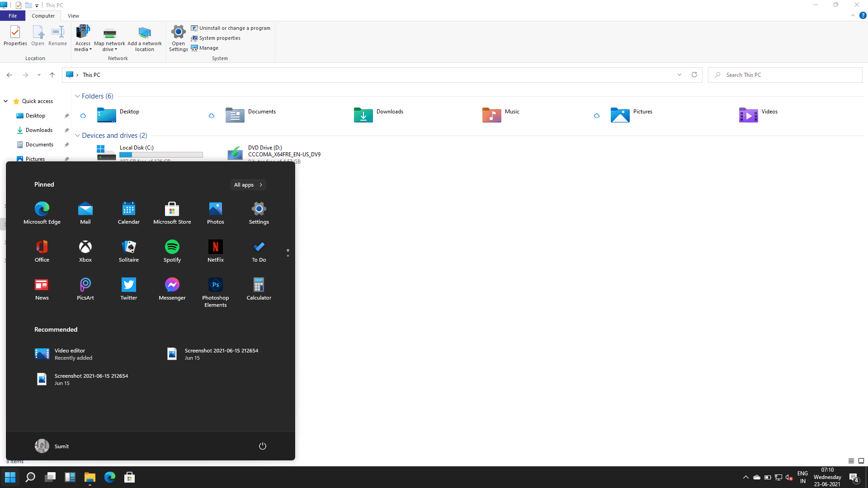Open Messenger from pinned apps
This screenshot has width=868, height=488.
click(x=172, y=289)
